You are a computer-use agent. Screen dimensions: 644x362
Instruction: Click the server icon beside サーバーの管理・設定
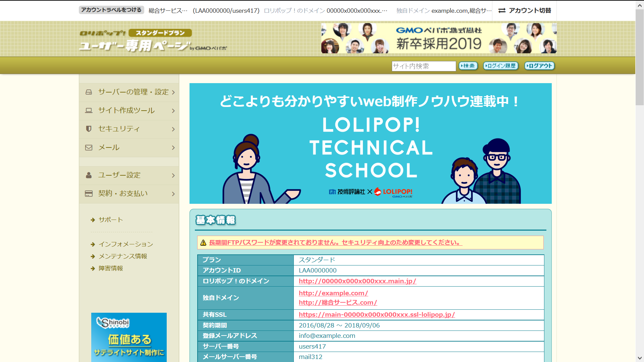point(89,92)
